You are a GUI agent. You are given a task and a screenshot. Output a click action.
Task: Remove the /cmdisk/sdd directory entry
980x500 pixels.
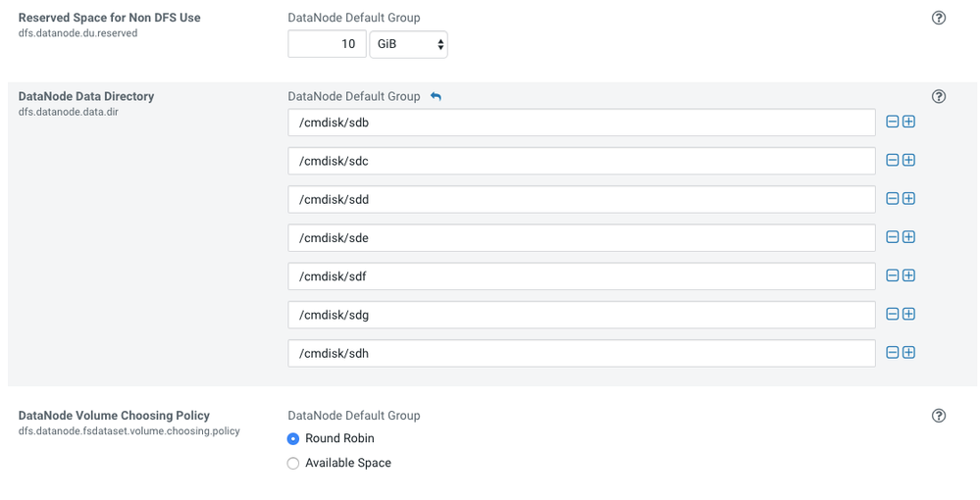(893, 199)
